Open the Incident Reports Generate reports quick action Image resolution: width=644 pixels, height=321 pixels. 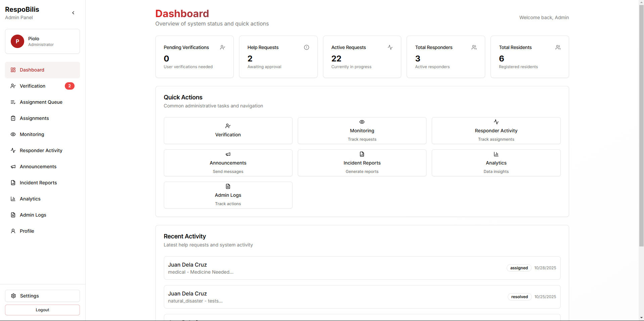(362, 163)
